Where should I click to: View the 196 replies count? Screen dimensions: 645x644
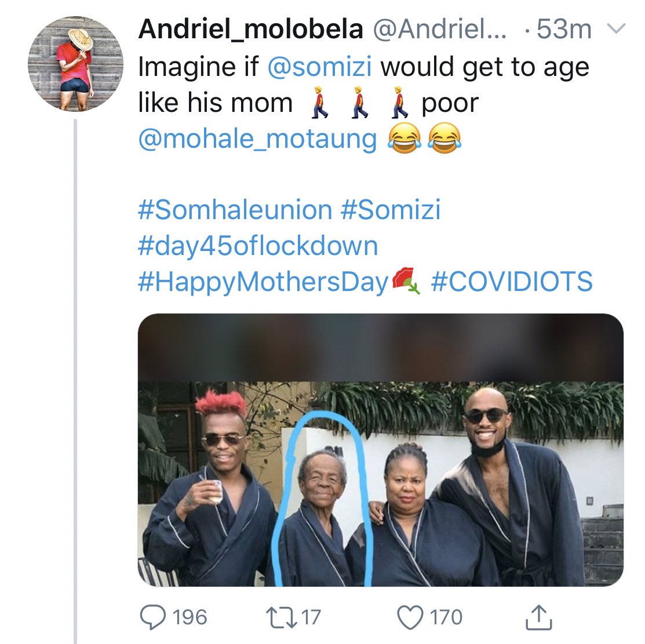point(190,617)
